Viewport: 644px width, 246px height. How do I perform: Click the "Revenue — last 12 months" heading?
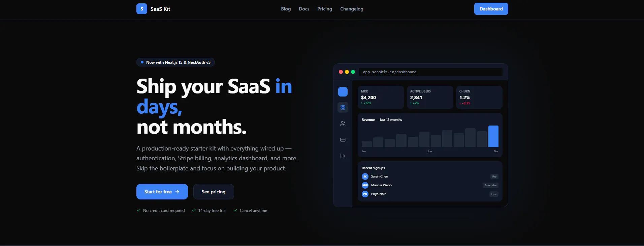(382, 120)
